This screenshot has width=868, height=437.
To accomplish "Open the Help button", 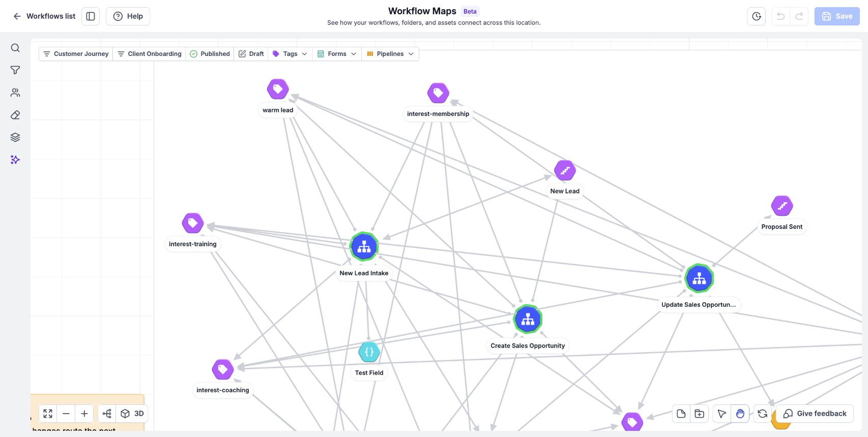I will [x=128, y=16].
